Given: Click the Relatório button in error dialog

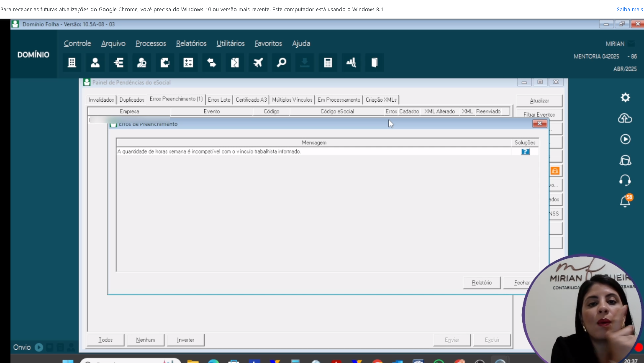Looking at the screenshot, I should pyautogui.click(x=482, y=283).
